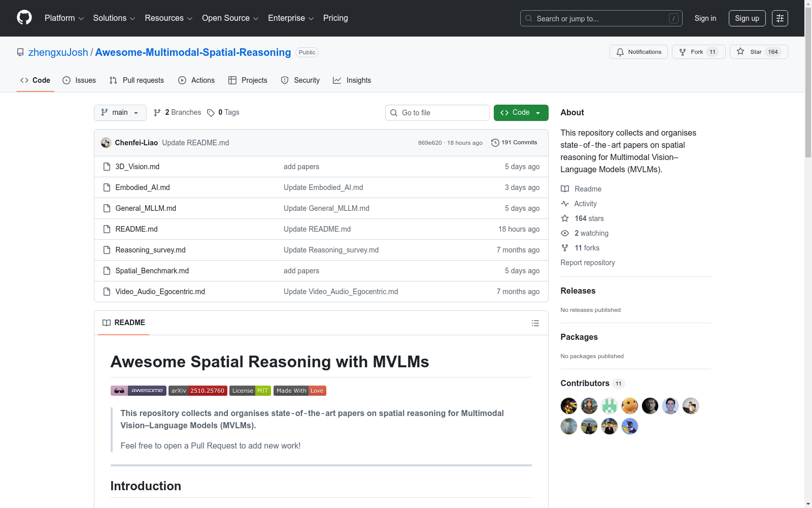
Task: Click the Notifications bell button
Action: click(638, 52)
